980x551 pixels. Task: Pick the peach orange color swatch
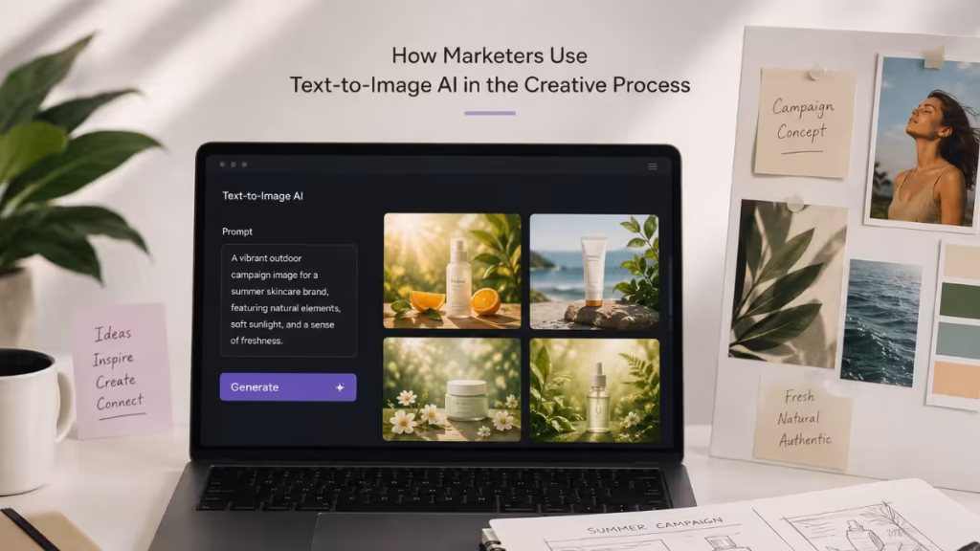956,380
